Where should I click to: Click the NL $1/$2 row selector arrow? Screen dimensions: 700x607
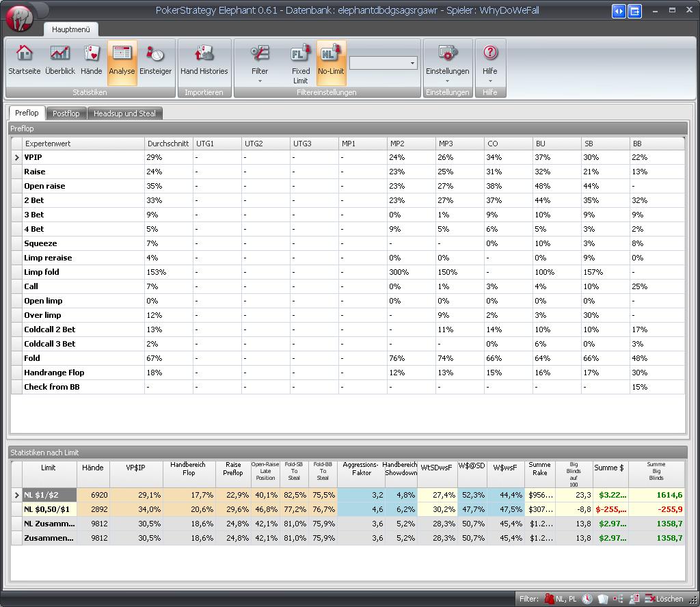pos(16,495)
